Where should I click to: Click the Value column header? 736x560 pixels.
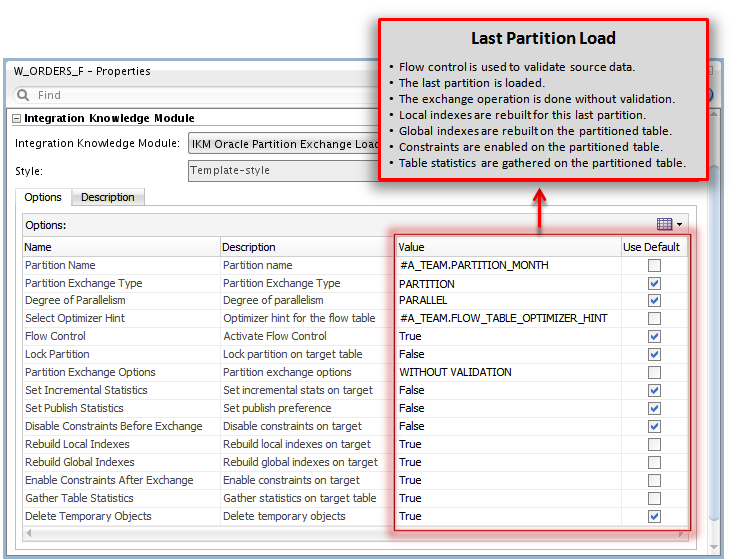click(506, 247)
